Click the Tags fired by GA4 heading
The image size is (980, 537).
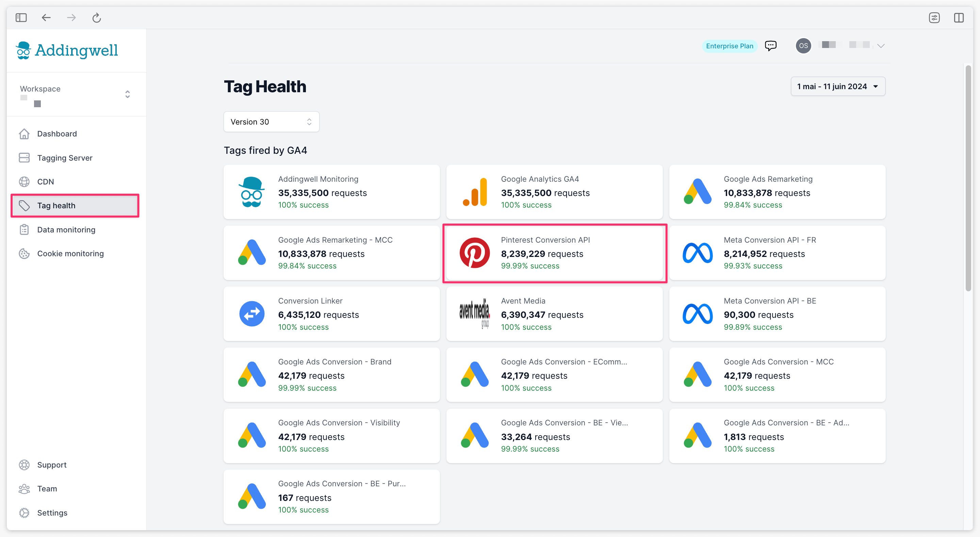[x=265, y=150]
